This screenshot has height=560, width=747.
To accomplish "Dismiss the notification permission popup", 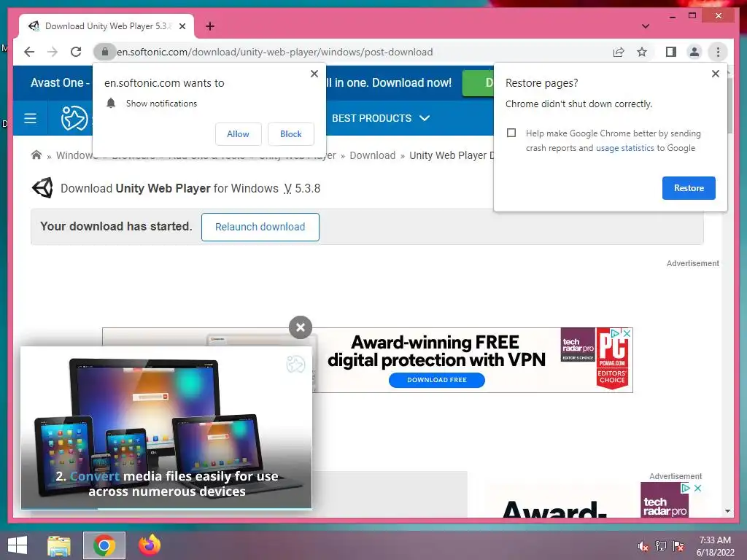I will pos(314,74).
